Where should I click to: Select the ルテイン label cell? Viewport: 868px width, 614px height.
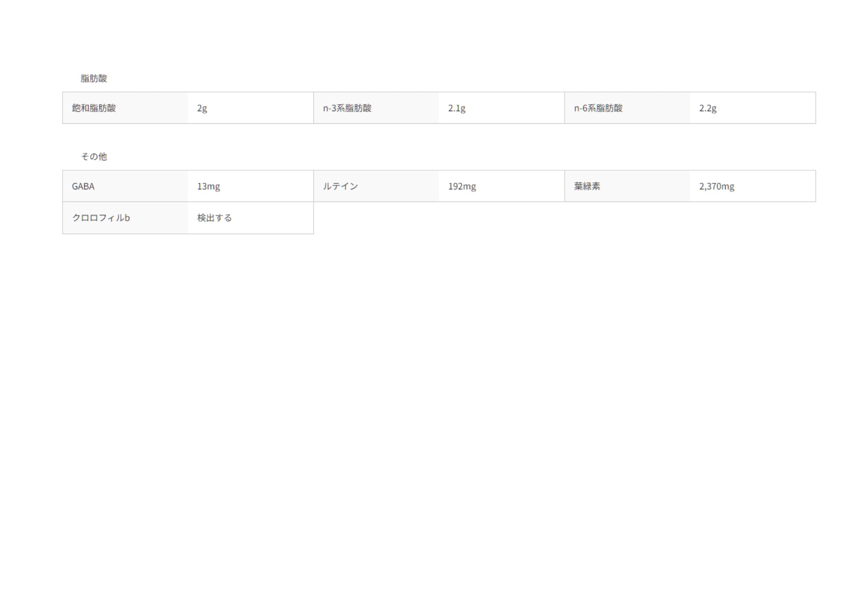pos(340,186)
